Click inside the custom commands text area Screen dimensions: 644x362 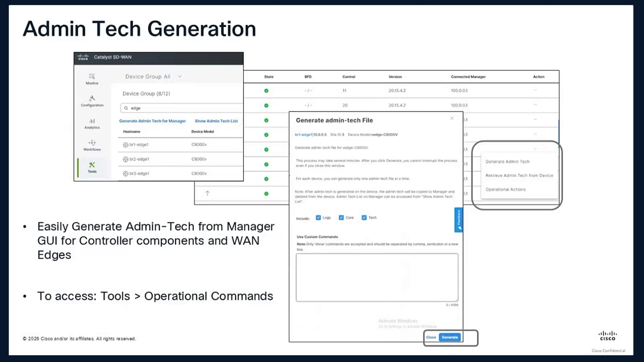[x=377, y=278]
